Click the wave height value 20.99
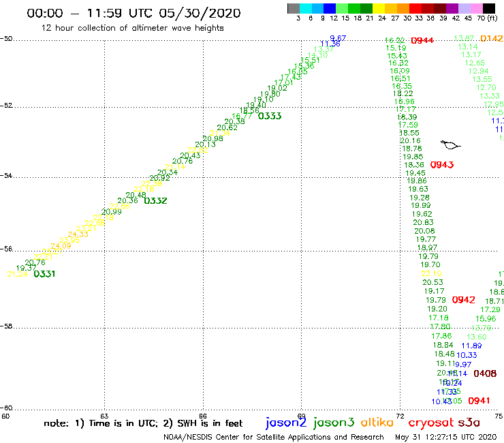 pos(112,212)
